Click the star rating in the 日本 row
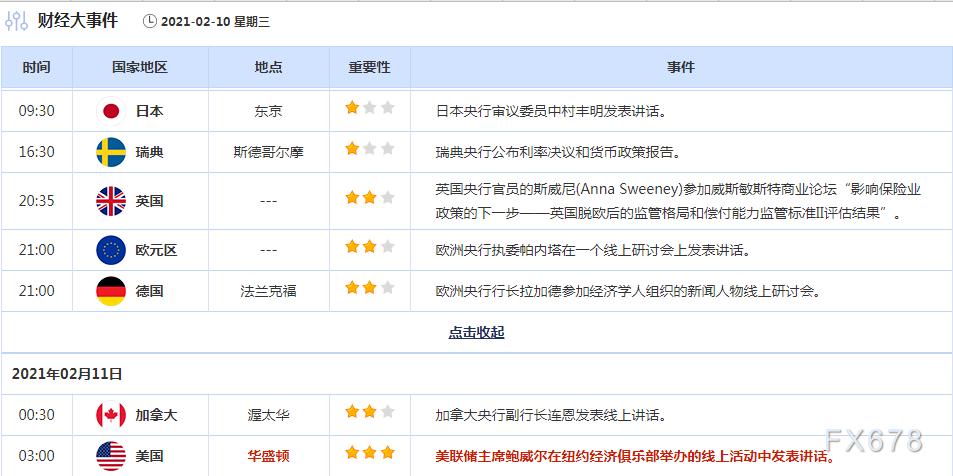Image resolution: width=953 pixels, height=476 pixels. click(370, 108)
